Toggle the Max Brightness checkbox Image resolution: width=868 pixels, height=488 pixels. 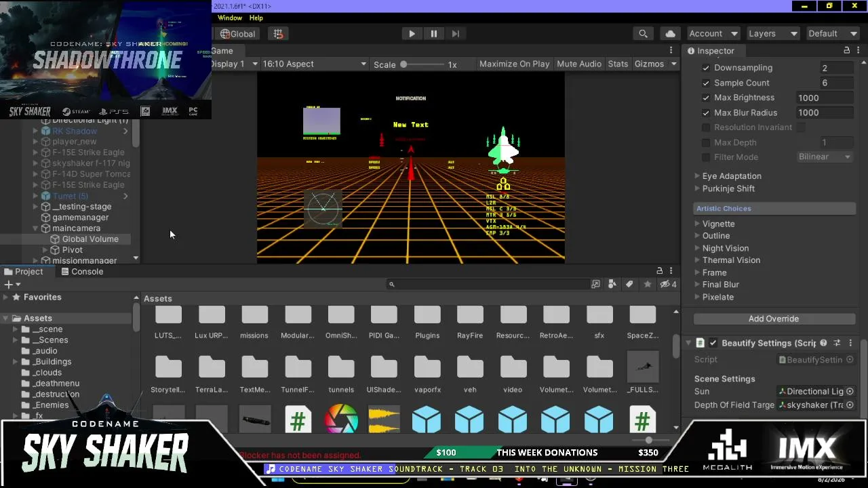coord(706,98)
